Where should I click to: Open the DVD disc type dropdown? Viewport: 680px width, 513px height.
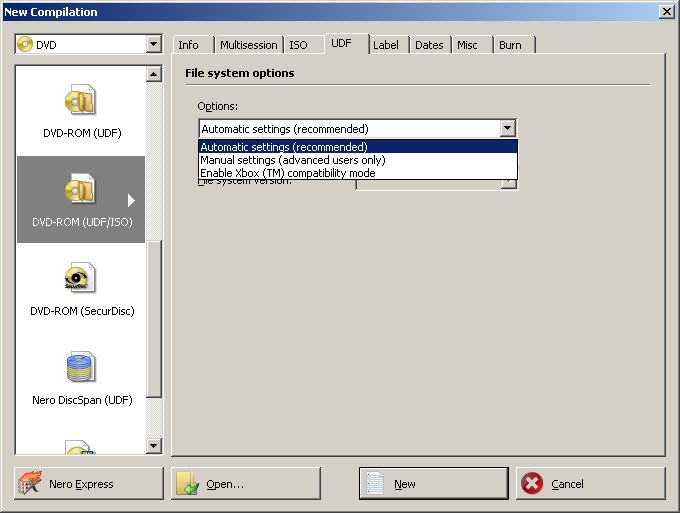(x=153, y=44)
